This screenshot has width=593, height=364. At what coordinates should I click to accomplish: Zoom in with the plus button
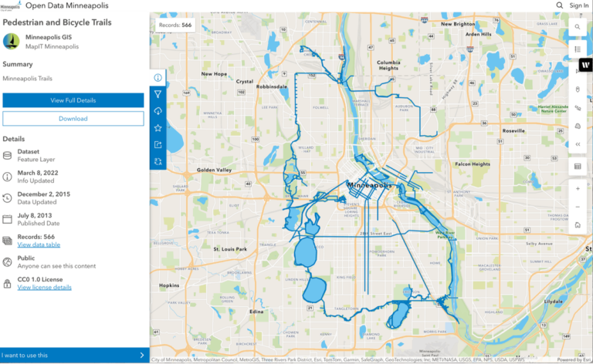tap(578, 188)
